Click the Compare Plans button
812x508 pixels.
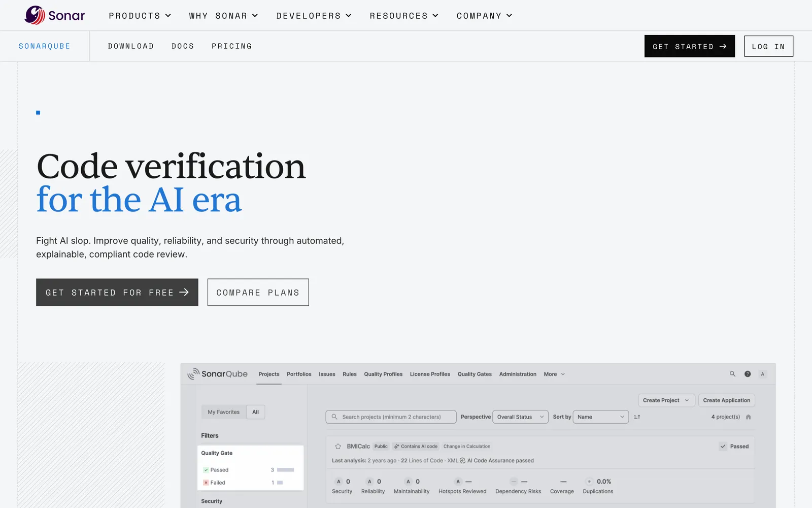point(258,292)
